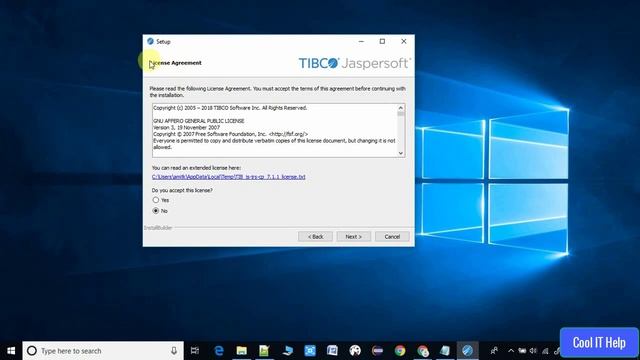Click the Setup window title icon
This screenshot has height=360, width=640.
[x=150, y=41]
